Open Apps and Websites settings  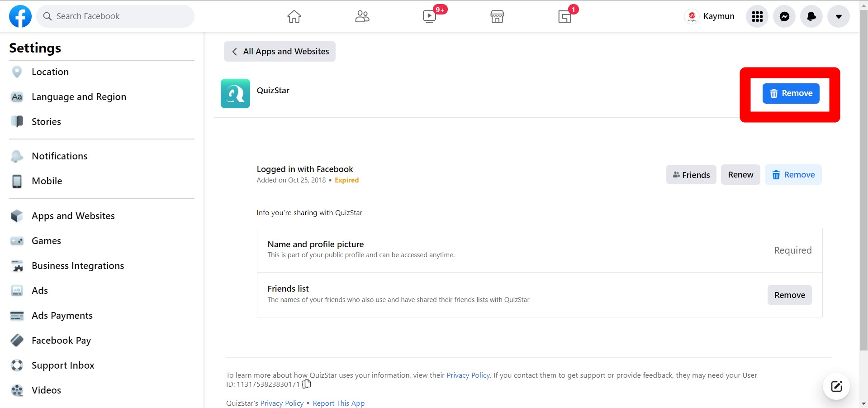(102, 216)
